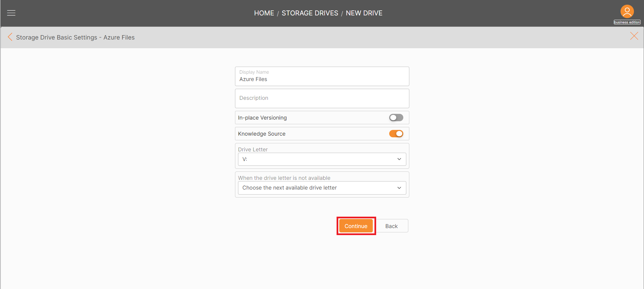Open the Drive Letter dropdown
This screenshot has width=644, height=289.
point(322,159)
